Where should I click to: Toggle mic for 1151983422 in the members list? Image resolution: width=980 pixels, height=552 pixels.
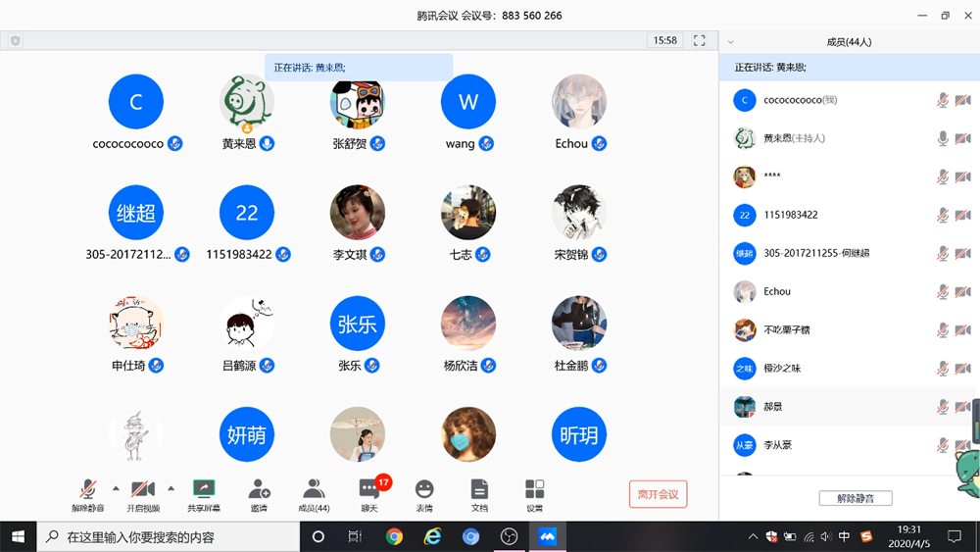coord(943,215)
